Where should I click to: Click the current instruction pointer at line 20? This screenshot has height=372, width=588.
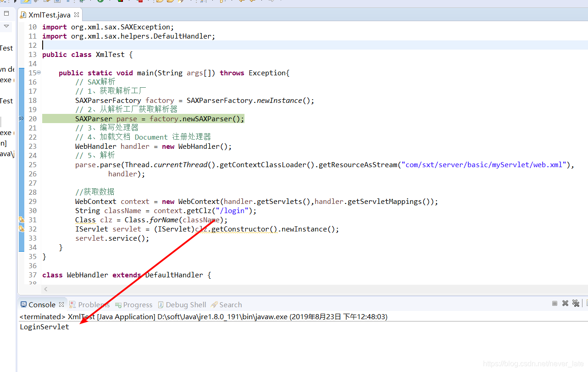click(x=21, y=118)
